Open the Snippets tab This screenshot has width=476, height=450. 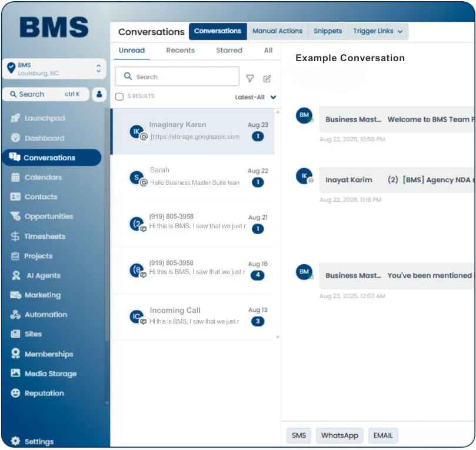tap(328, 31)
